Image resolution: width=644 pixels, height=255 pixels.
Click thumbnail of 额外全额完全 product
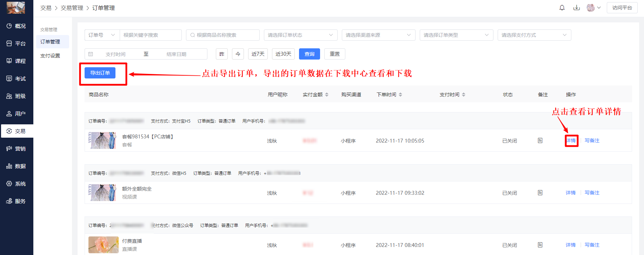(x=102, y=193)
